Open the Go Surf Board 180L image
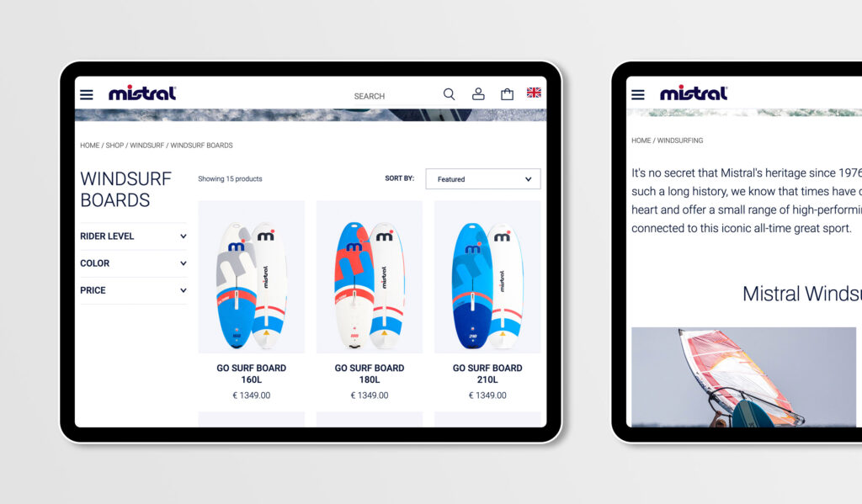This screenshot has height=504, width=862. click(370, 277)
